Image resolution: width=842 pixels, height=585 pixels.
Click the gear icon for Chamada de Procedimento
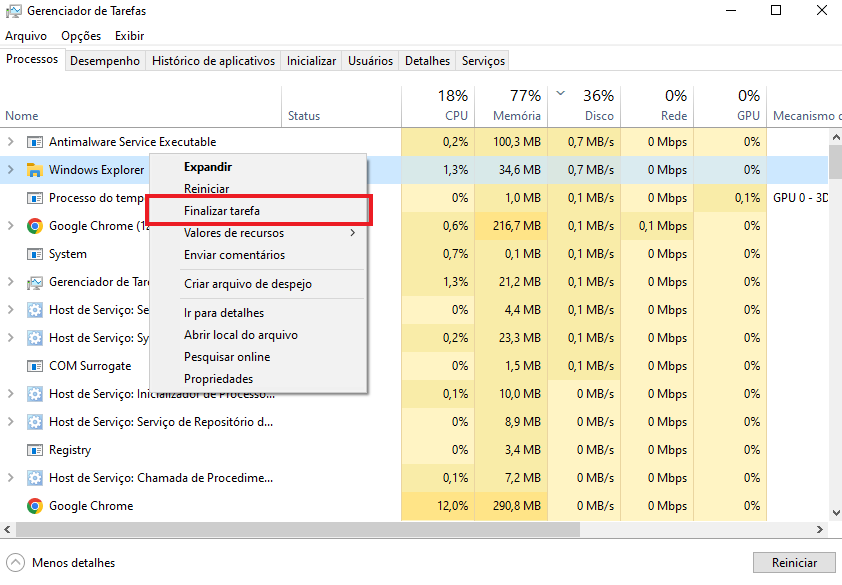tap(35, 478)
